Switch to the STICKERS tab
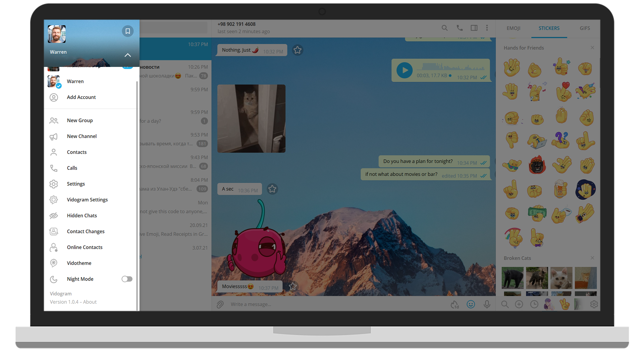Image resolution: width=644 pixels, height=362 pixels. [x=549, y=28]
